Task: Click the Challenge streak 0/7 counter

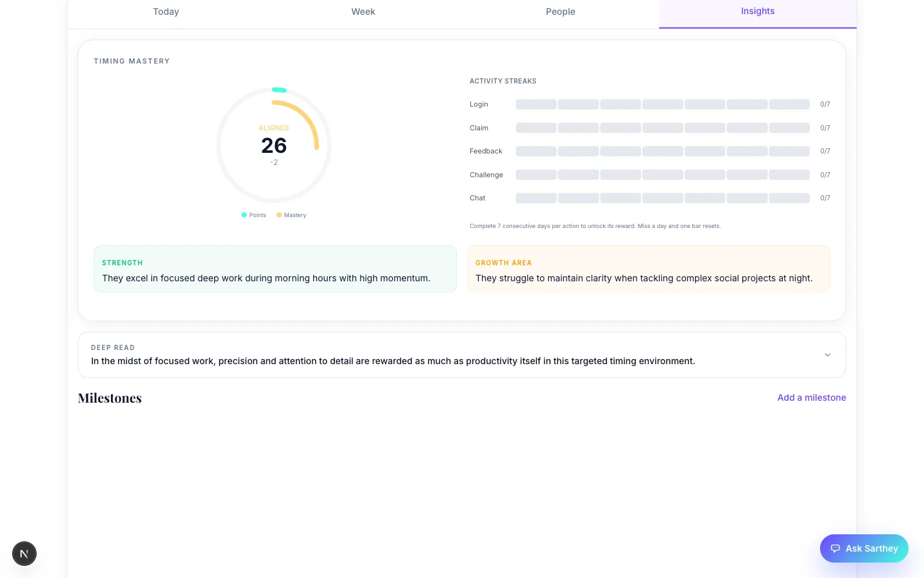Action: (x=825, y=175)
